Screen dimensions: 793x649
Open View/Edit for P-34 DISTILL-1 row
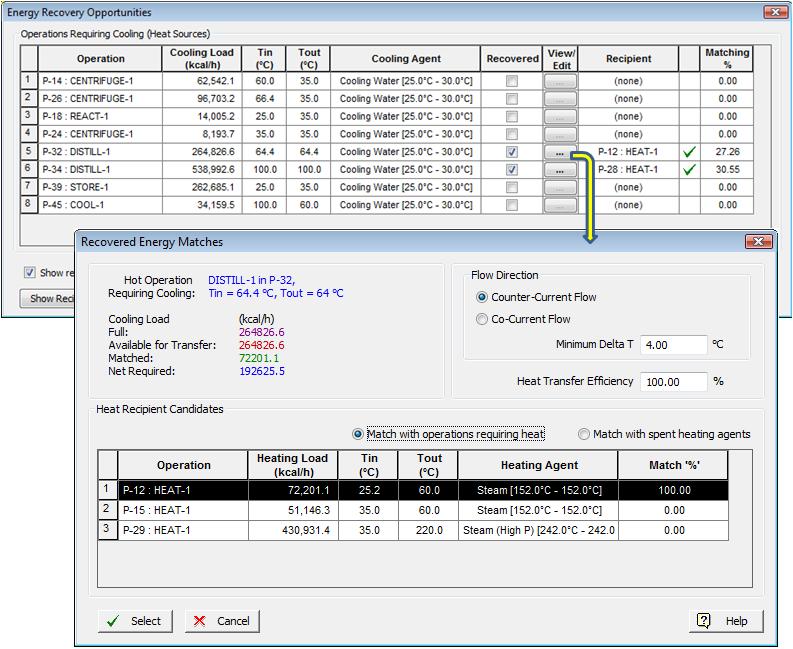tap(559, 170)
